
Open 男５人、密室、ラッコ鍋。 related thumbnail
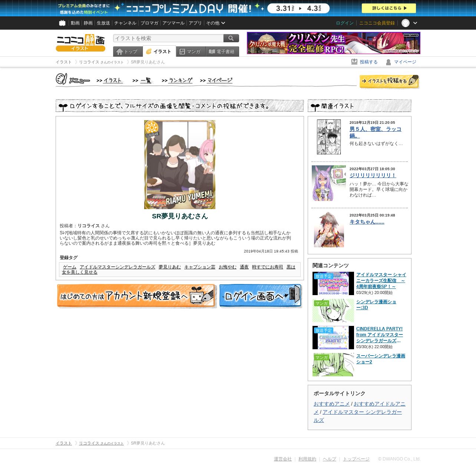click(x=329, y=137)
